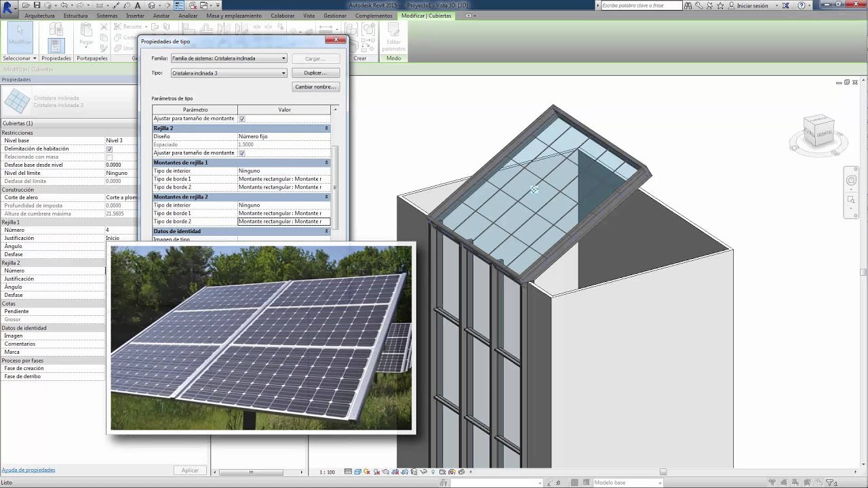Click the Undo arrow in quick access toolbar

pos(64,5)
